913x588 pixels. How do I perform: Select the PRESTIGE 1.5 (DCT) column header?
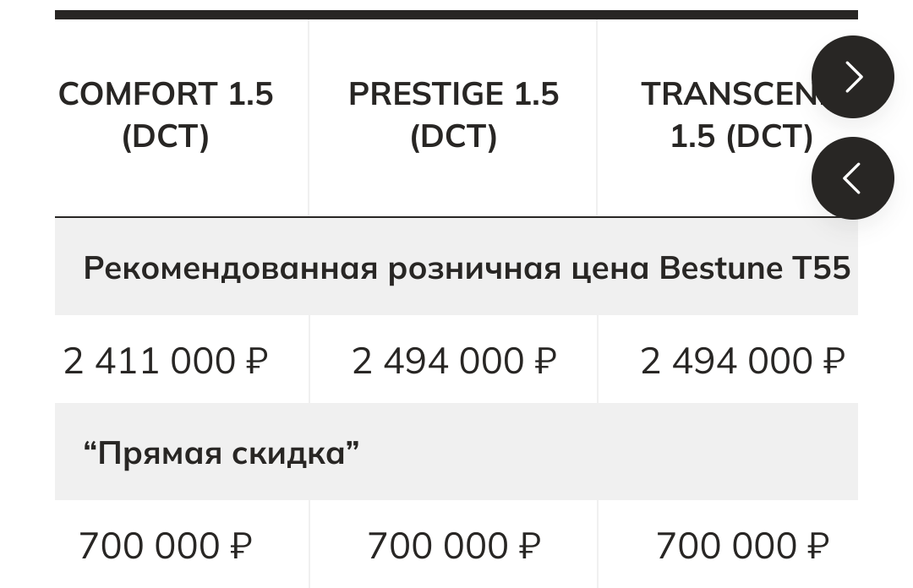(x=454, y=115)
